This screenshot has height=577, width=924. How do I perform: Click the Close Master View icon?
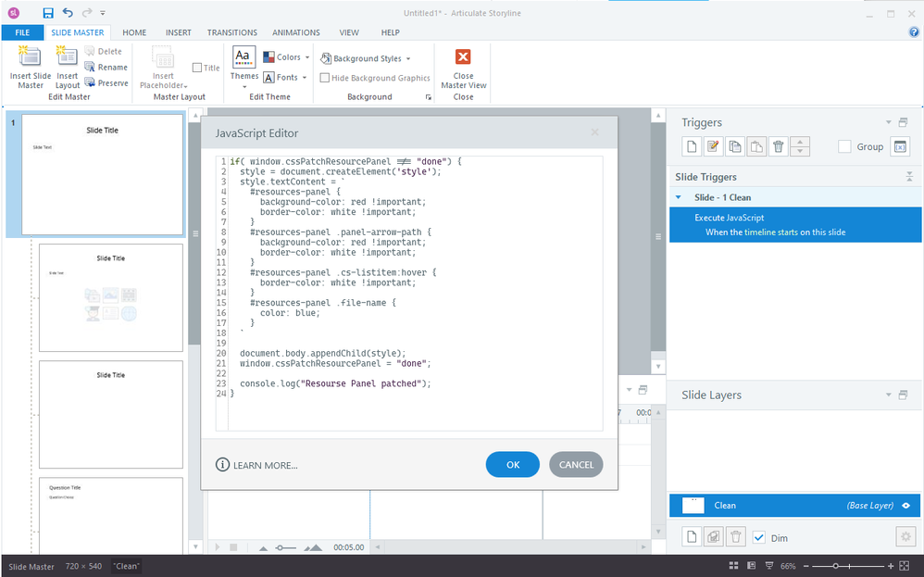click(463, 66)
